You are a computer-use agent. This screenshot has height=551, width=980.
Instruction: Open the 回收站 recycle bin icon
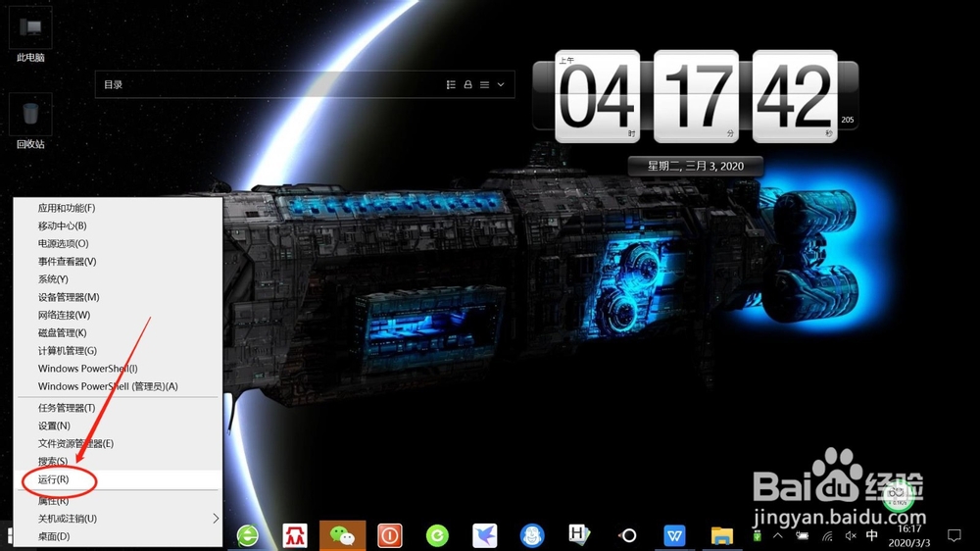tap(30, 122)
